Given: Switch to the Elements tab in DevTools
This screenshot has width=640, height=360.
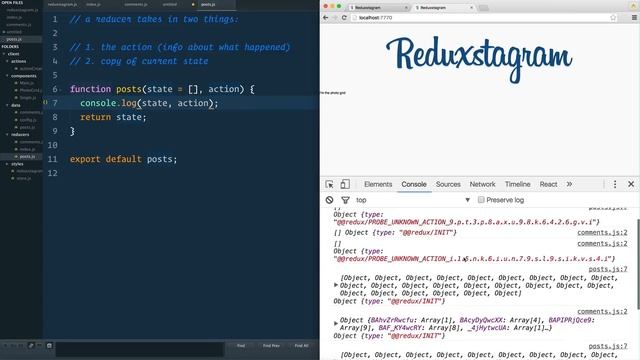Looking at the screenshot, I should (x=378, y=184).
